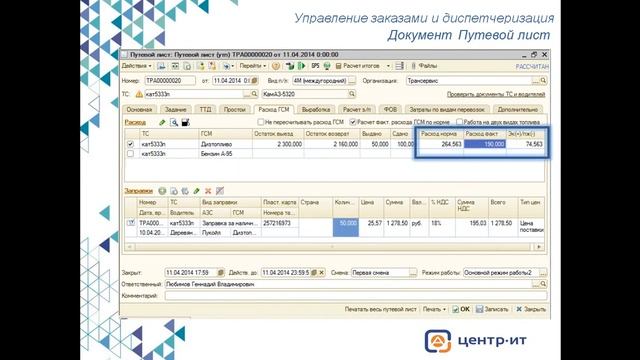Clear the Действ. до date with X
Viewport: 640px width, 360px height.
pyautogui.click(x=322, y=272)
